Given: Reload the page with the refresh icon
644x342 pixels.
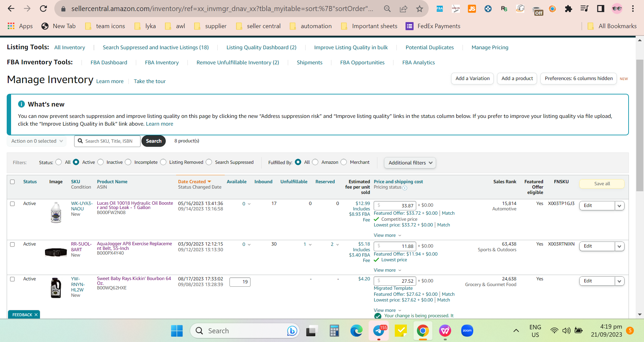Looking at the screenshot, I should pyautogui.click(x=43, y=9).
